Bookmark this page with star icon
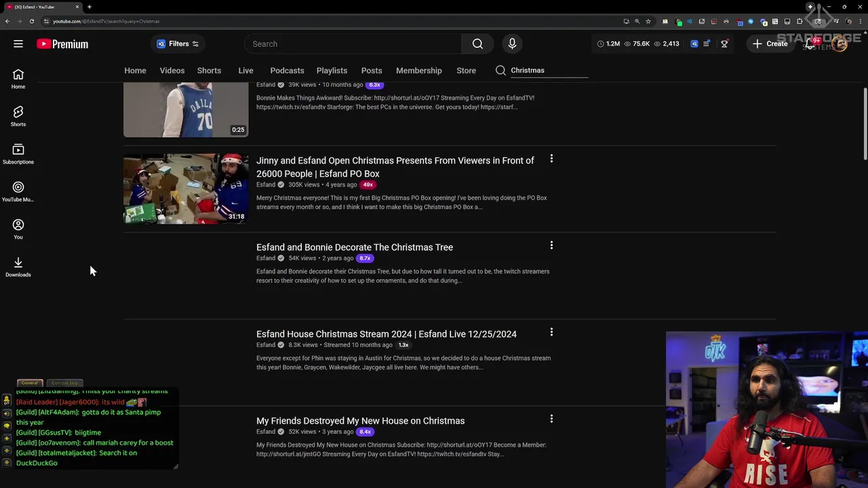 point(648,21)
